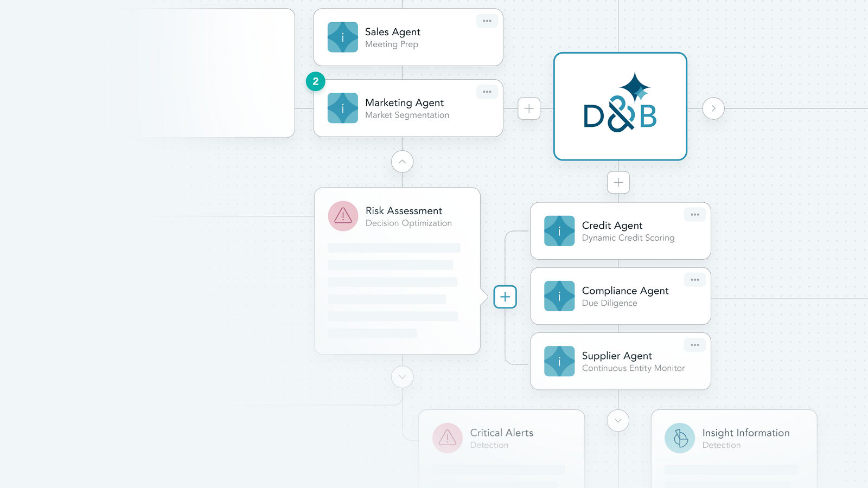This screenshot has width=868, height=488.
Task: Select the Market Segmentation subtitle
Action: point(407,115)
